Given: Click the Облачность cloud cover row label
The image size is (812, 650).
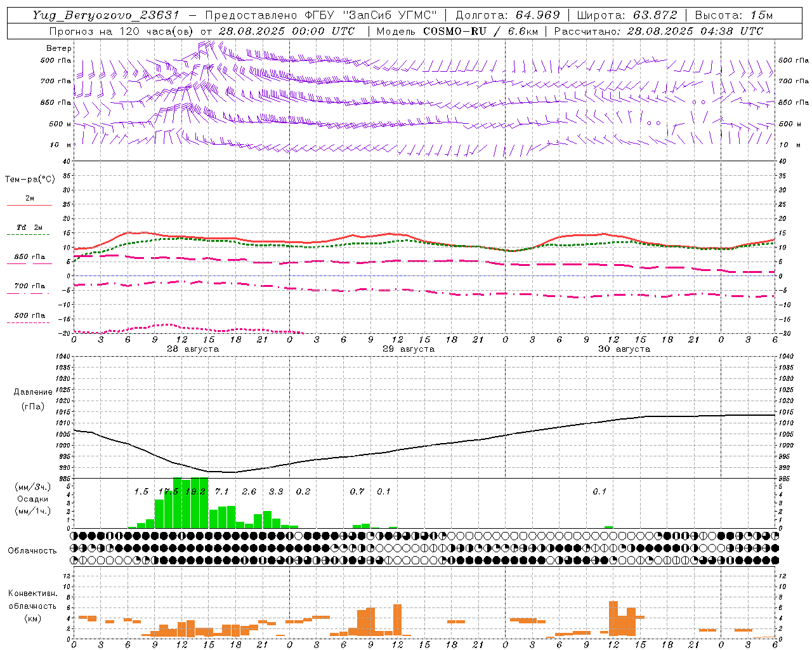Looking at the screenshot, I should point(32,551).
